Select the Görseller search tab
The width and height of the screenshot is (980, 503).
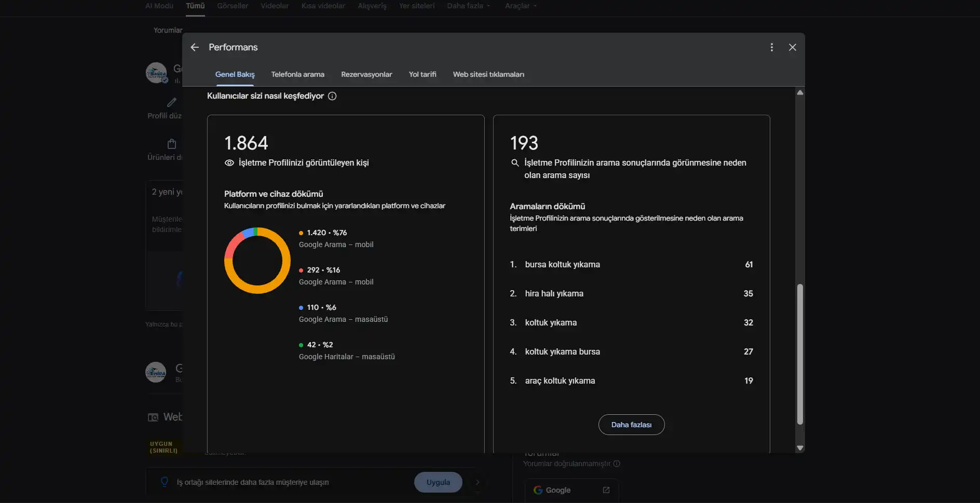[233, 6]
